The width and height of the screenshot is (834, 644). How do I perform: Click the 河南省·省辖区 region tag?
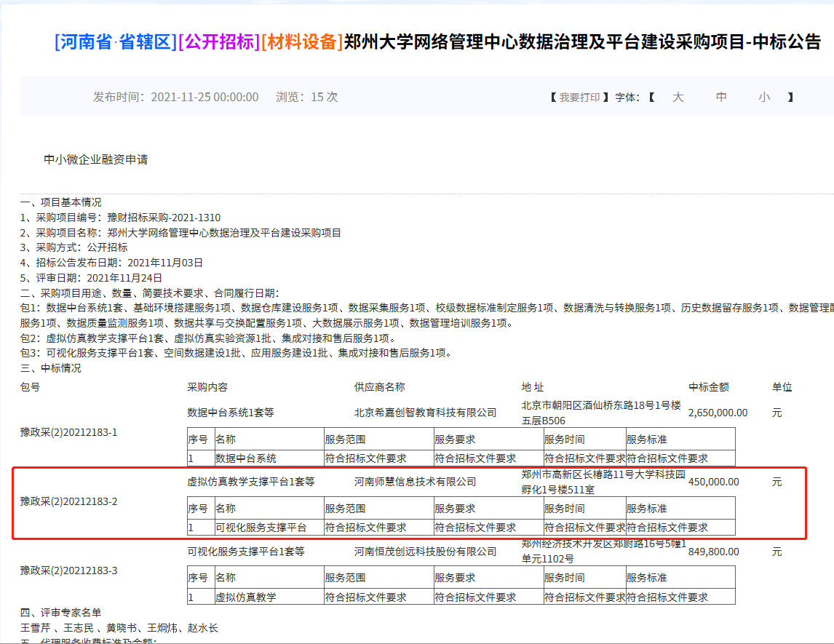pyautogui.click(x=116, y=42)
